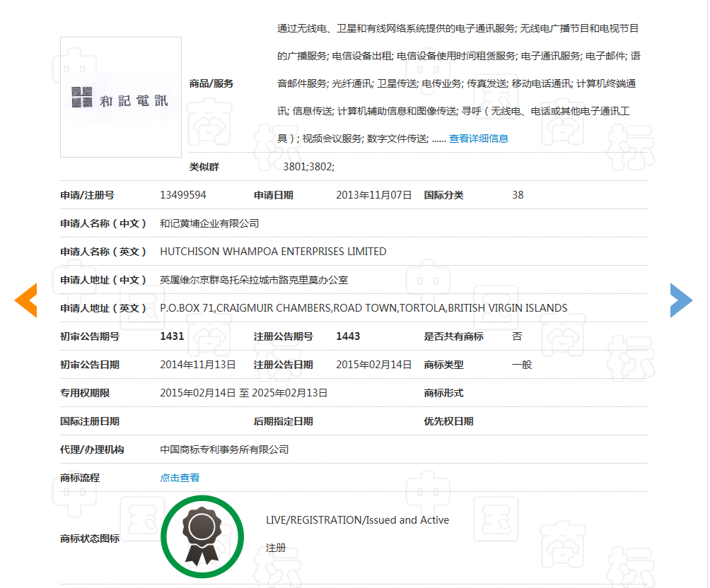The width and height of the screenshot is (710, 588).
Task: Select application date 2013年11月07日
Action: 373,195
